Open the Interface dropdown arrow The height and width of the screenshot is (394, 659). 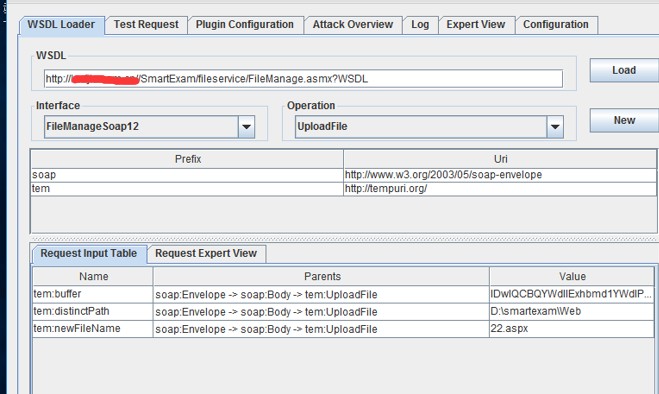click(x=246, y=127)
